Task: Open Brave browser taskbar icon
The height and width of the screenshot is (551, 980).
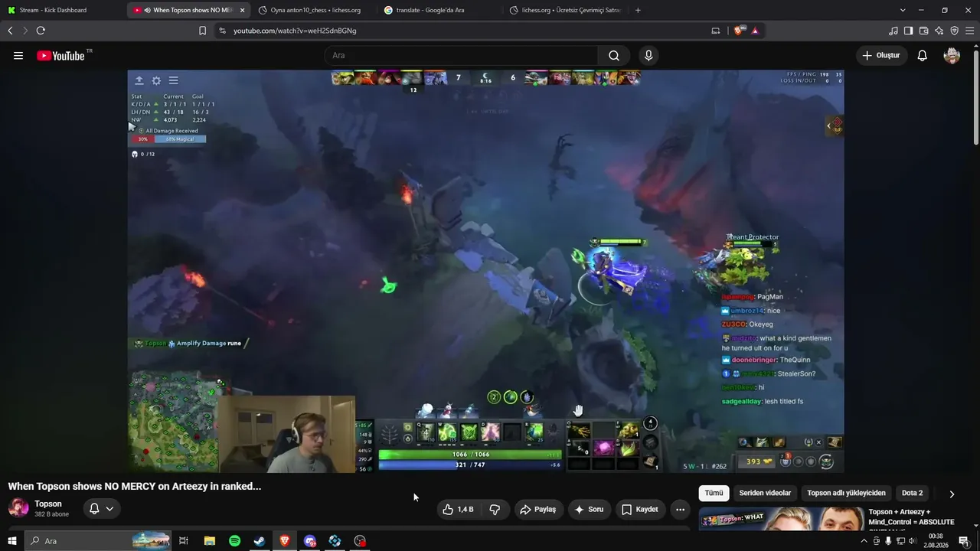Action: point(285,541)
